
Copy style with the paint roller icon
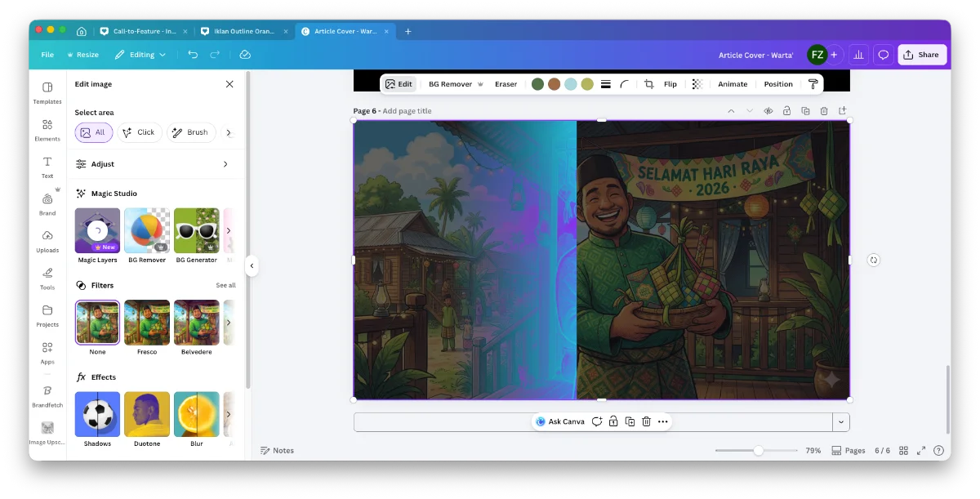(x=813, y=84)
